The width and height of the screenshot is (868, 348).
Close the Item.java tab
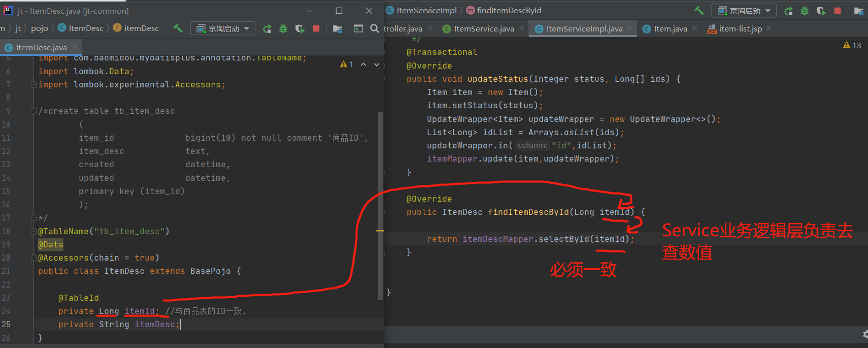pyautogui.click(x=694, y=28)
